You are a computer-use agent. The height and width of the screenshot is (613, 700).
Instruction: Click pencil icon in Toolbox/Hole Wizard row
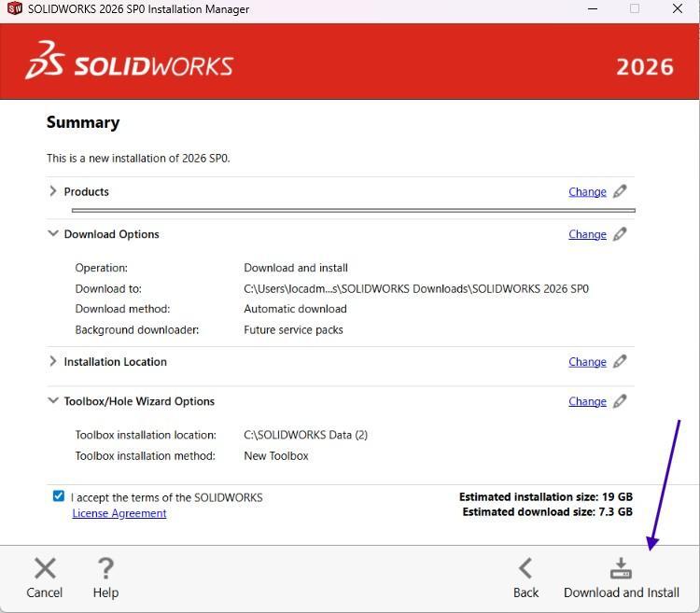pyautogui.click(x=620, y=401)
